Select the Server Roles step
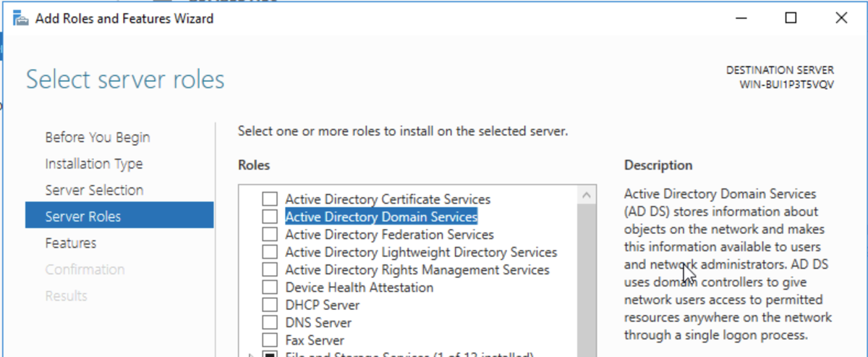The image size is (868, 357). (x=119, y=217)
